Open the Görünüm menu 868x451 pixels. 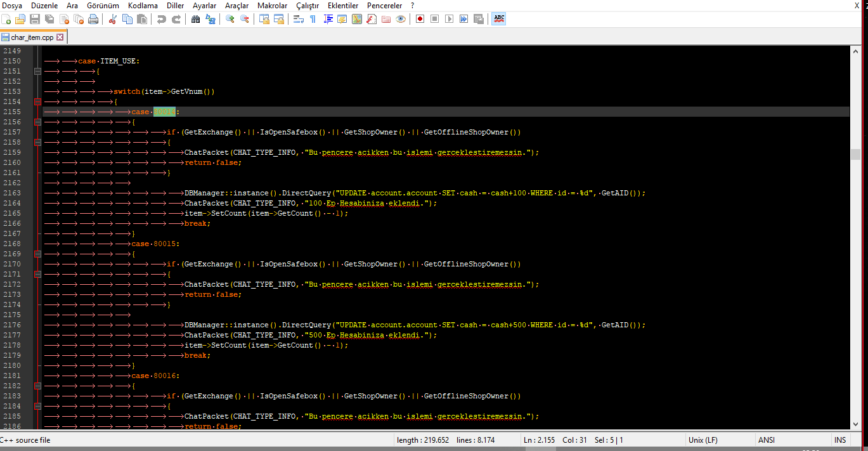pyautogui.click(x=103, y=5)
